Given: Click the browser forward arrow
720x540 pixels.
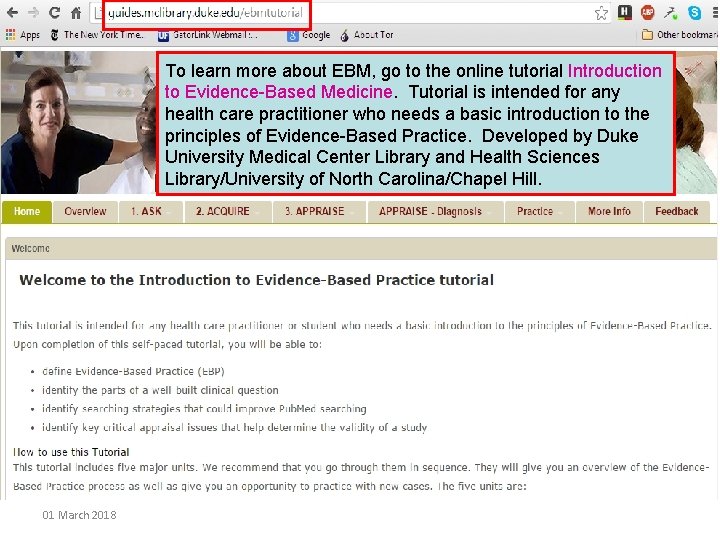Looking at the screenshot, I should 33,12.
